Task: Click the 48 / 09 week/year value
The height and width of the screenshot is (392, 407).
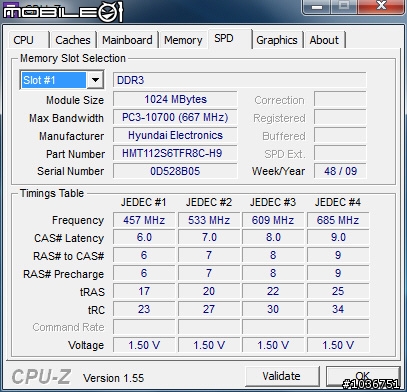Action: click(x=340, y=171)
